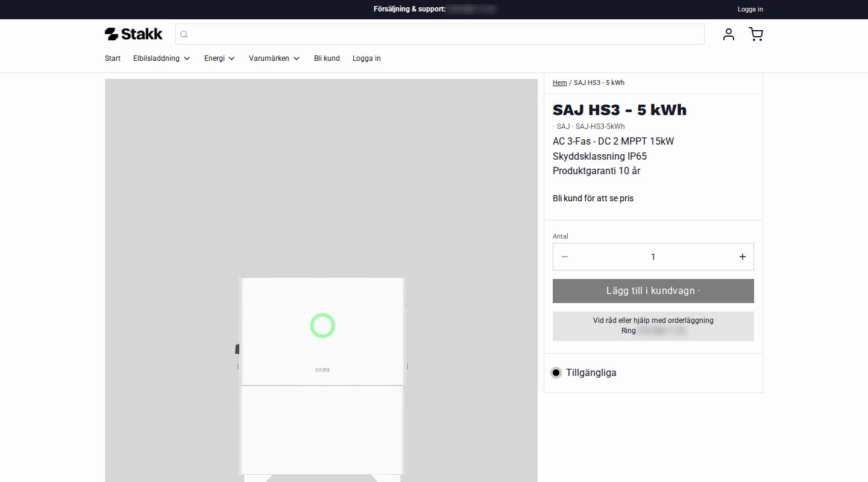Expand the Energi dropdown
Screen dimensions: 868x482
(219, 58)
